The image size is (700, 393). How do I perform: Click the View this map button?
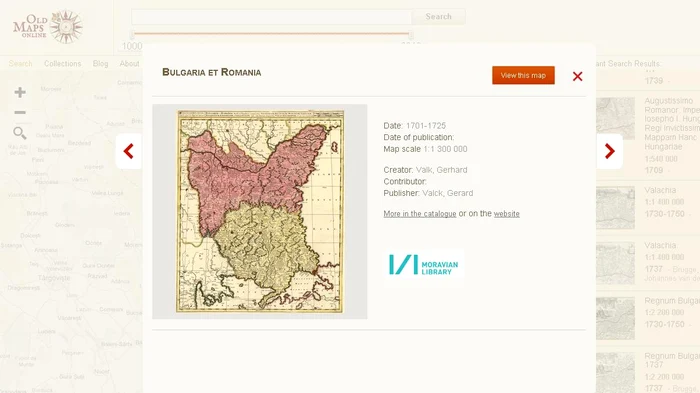pos(523,75)
